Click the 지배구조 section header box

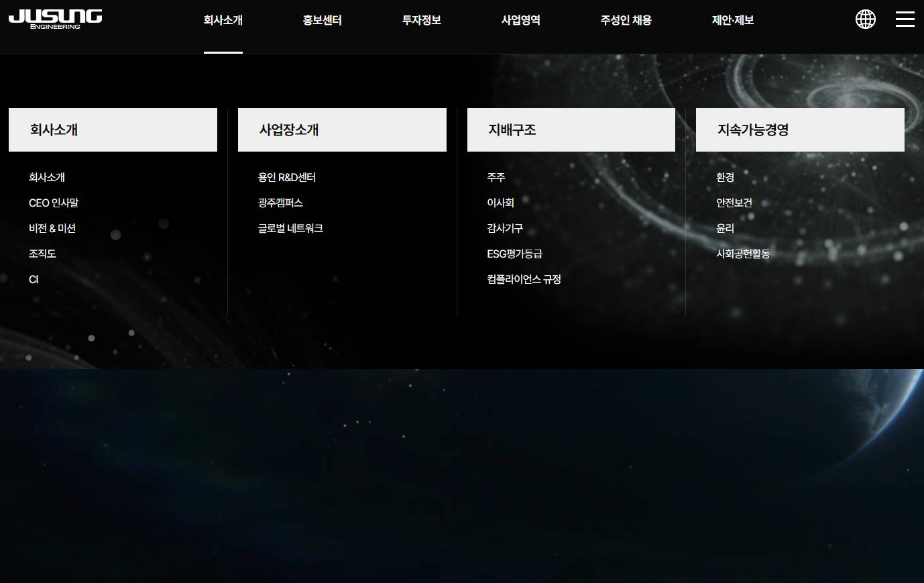(x=571, y=129)
